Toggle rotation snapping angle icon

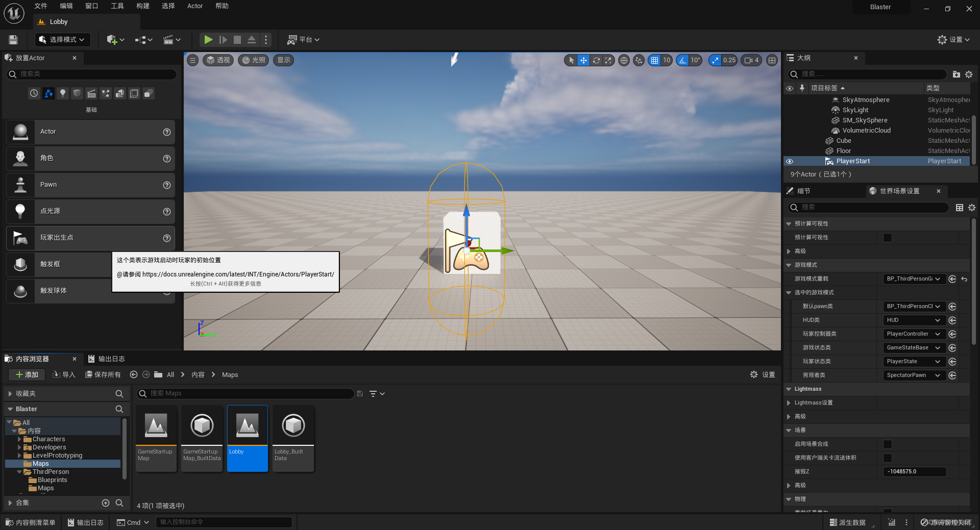[x=682, y=60]
